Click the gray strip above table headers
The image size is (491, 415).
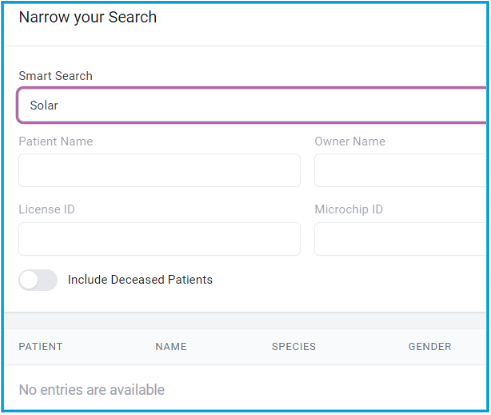point(245,321)
